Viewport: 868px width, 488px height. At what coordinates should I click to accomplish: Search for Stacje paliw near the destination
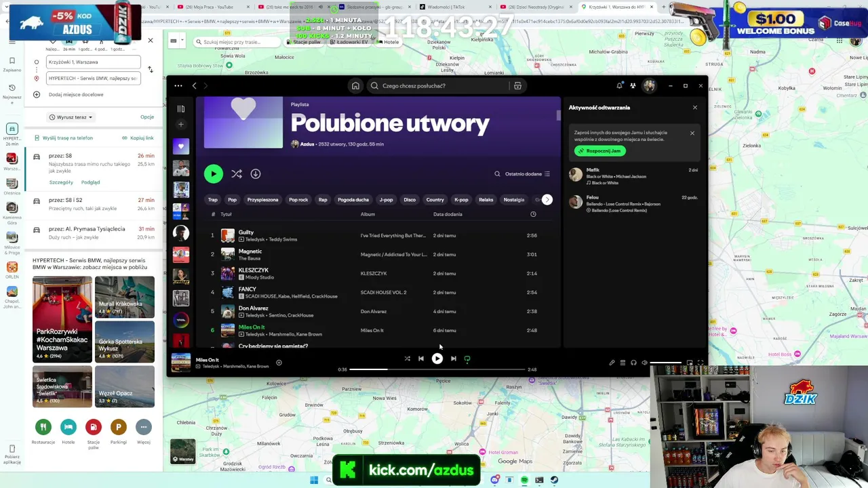94,434
